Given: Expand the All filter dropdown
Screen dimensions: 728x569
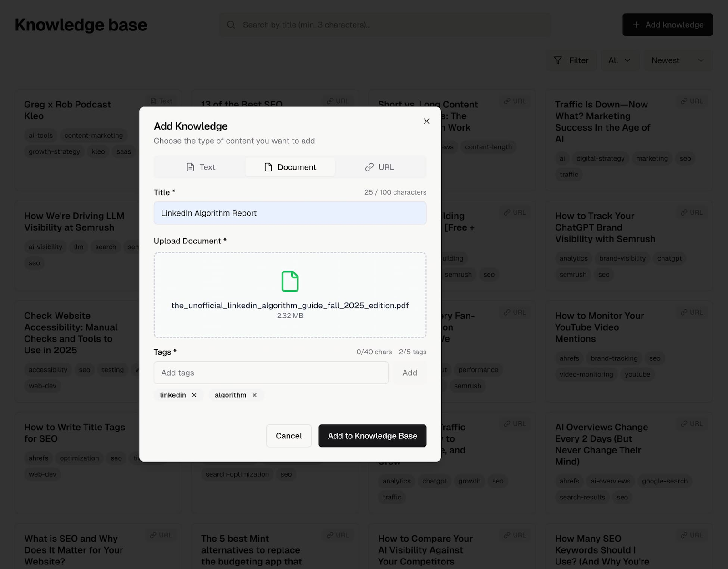Looking at the screenshot, I should coord(620,60).
